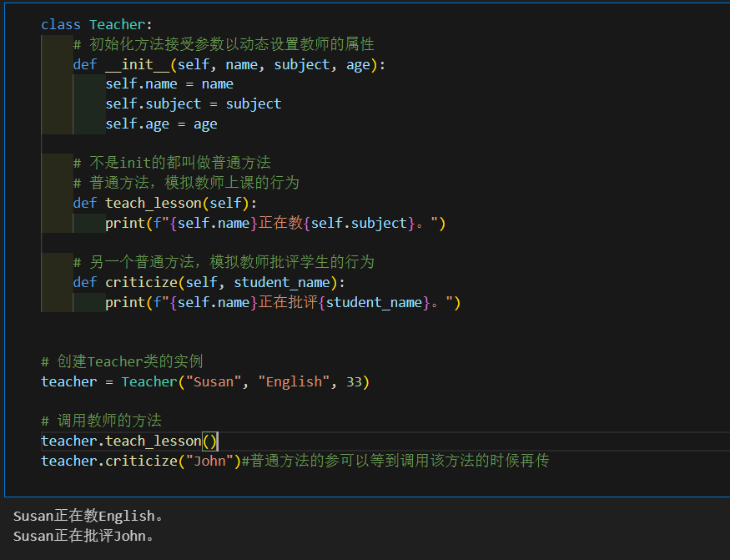Click the 'teacher.criticize("John")' call
Viewport: 730px width, 560px height.
(x=141, y=461)
